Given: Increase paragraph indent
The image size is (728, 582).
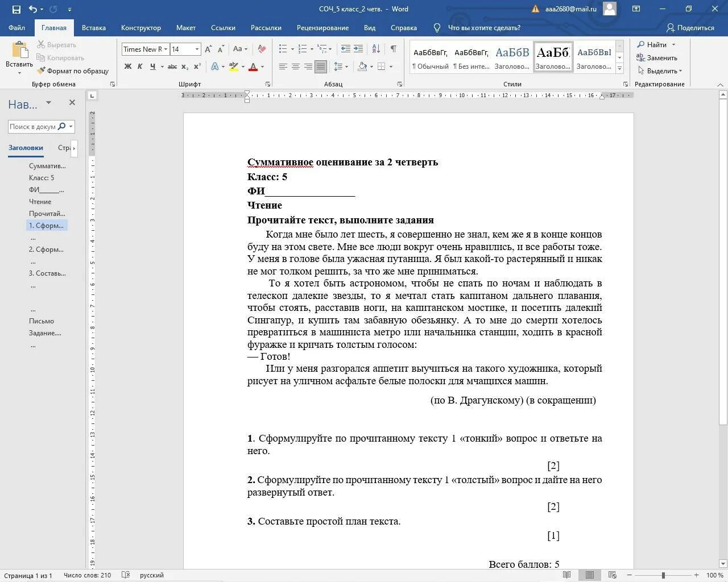Looking at the screenshot, I should coord(358,49).
